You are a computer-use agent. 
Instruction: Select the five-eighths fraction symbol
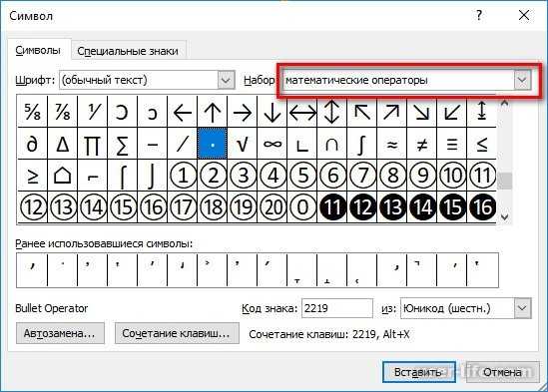click(x=32, y=112)
